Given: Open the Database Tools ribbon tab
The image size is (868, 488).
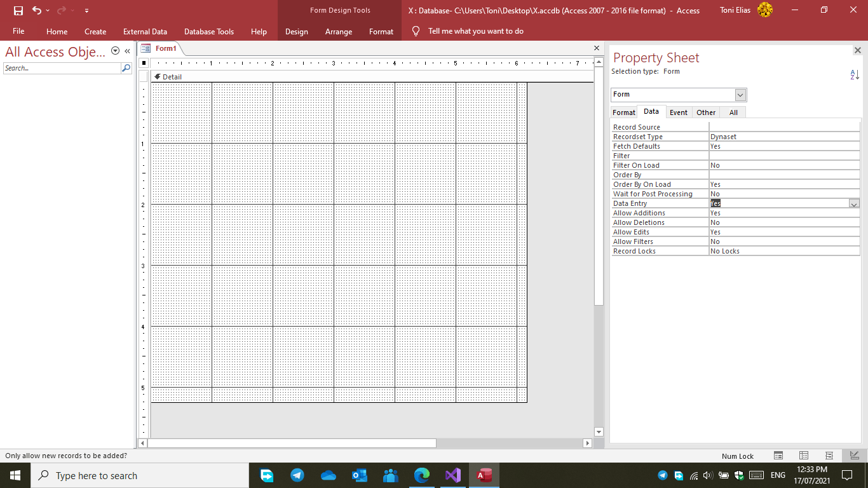Looking at the screenshot, I should coord(209,31).
